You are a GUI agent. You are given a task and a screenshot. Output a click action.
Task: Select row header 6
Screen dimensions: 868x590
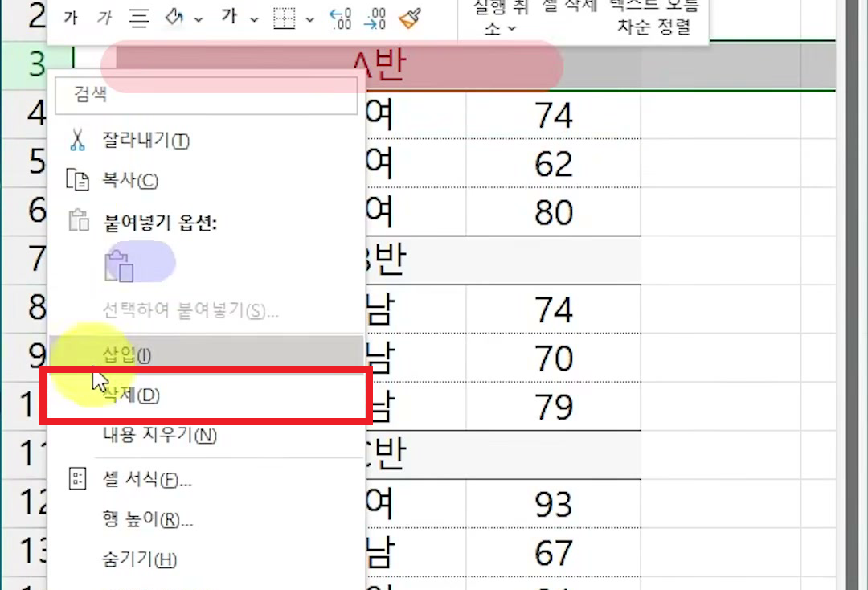(25, 211)
